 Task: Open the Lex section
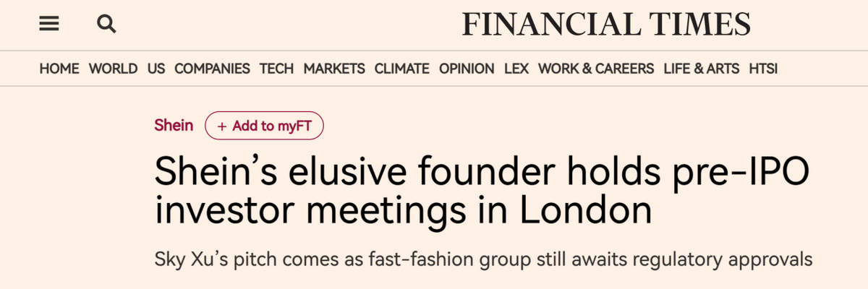[516, 69]
